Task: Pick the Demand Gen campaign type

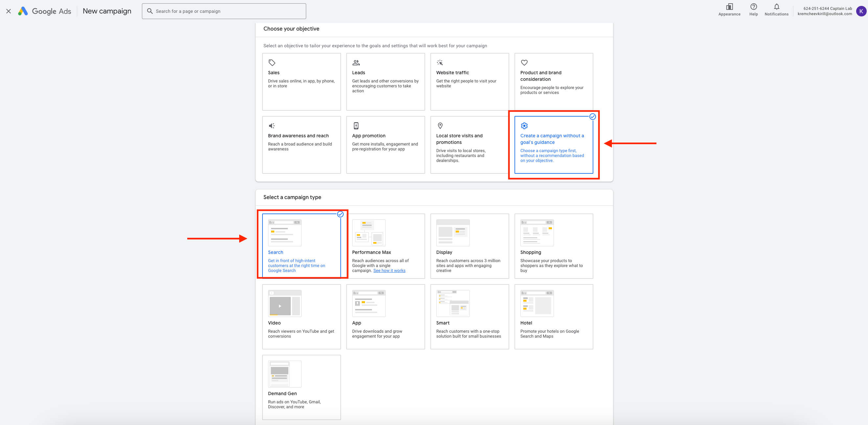Action: 301,387
